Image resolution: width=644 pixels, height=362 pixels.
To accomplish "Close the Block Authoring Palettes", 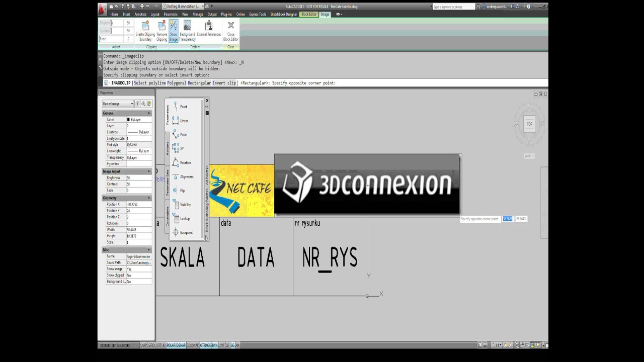I will (207, 101).
